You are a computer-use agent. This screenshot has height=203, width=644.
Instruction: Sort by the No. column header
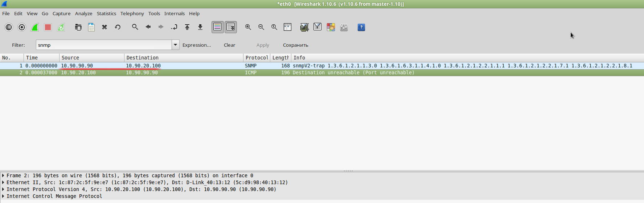pyautogui.click(x=12, y=58)
